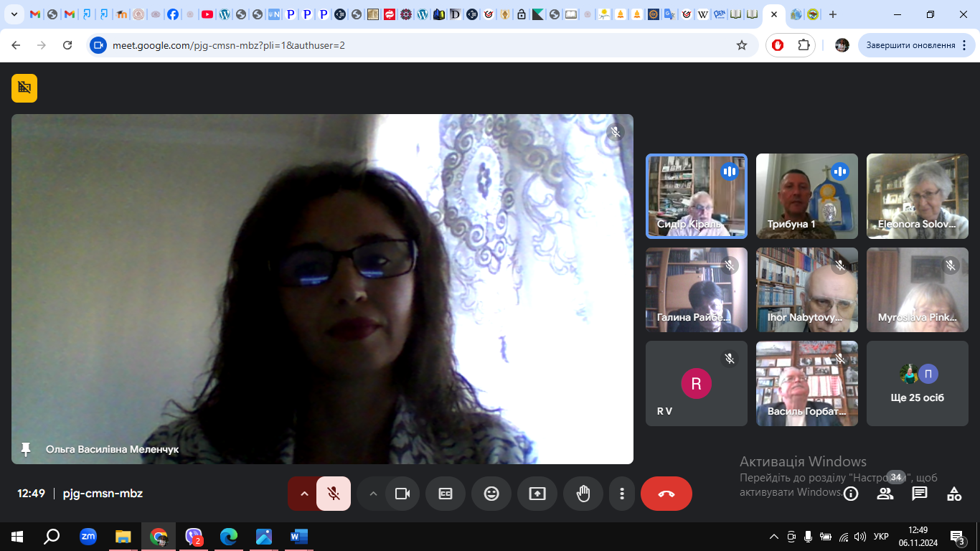
Task: Expand audio settings chevron beside microphone
Action: click(x=303, y=494)
